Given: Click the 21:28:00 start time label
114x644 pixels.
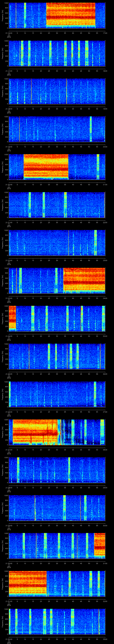Looking at the screenshot, I should (x=9, y=488).
